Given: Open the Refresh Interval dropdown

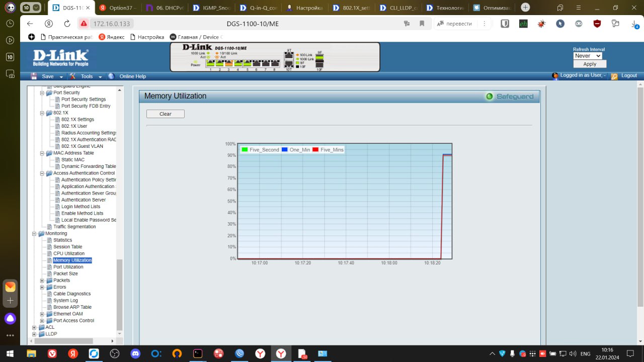Looking at the screenshot, I should point(588,56).
